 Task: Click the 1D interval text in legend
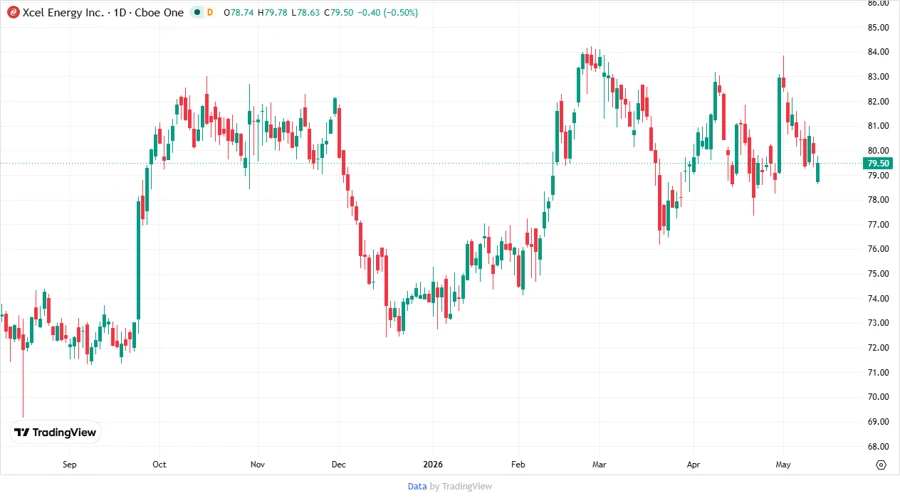tap(119, 13)
